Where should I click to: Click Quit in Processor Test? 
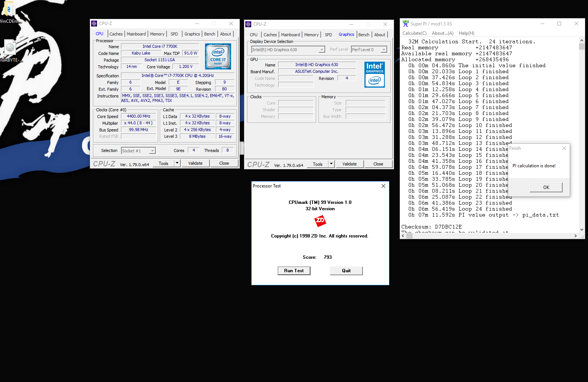346,271
